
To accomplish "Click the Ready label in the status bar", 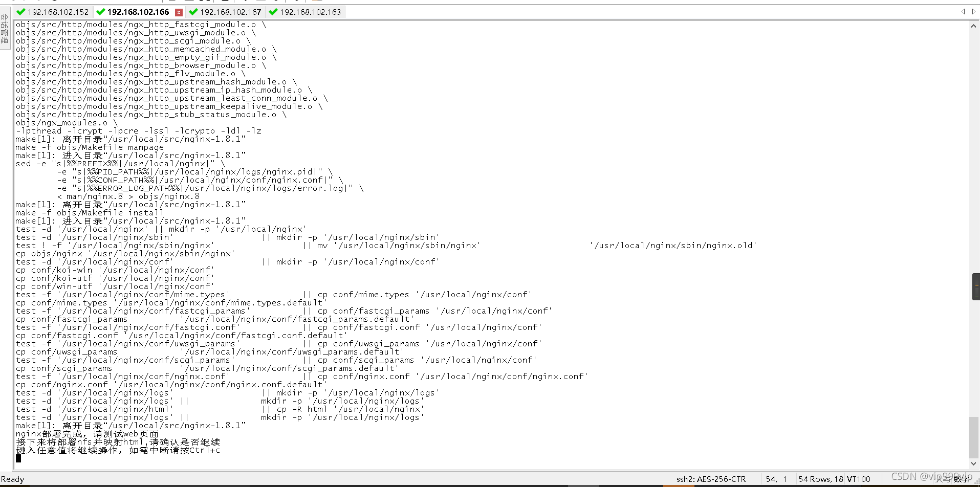I will click(x=13, y=479).
